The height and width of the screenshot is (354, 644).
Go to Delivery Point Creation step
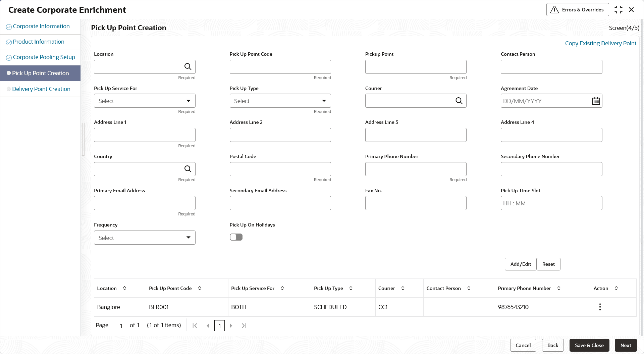[41, 89]
